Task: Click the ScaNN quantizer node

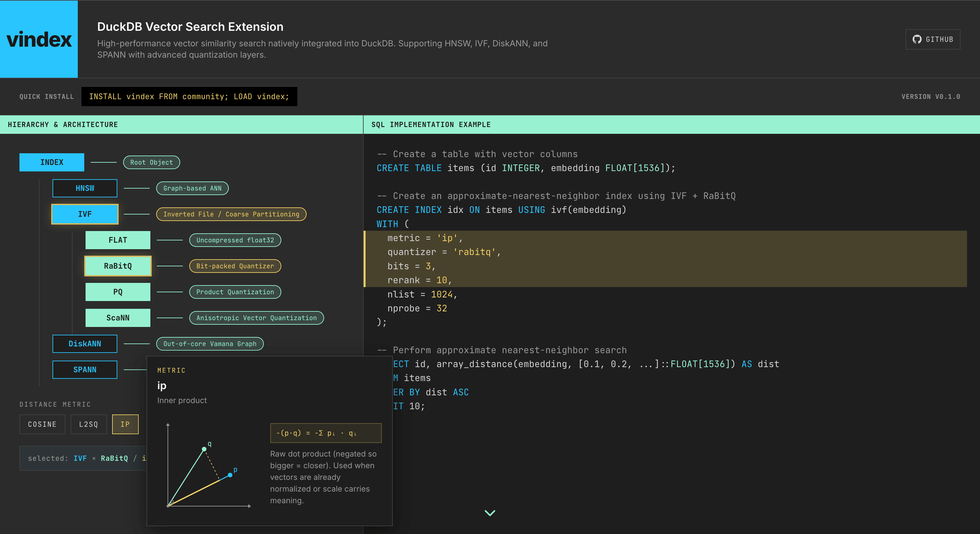Action: (118, 318)
